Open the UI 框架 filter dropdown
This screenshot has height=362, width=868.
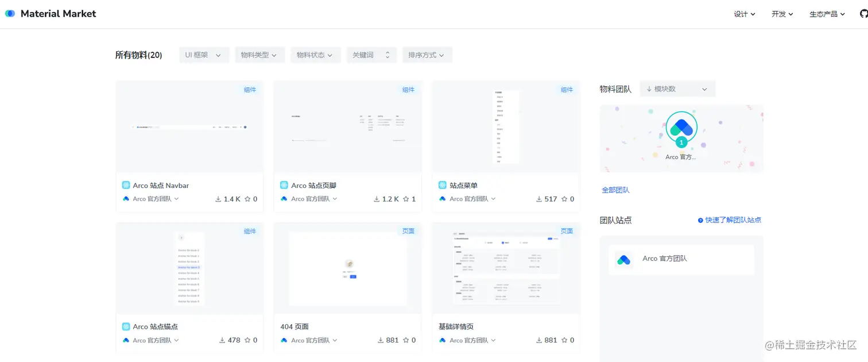[x=204, y=55]
